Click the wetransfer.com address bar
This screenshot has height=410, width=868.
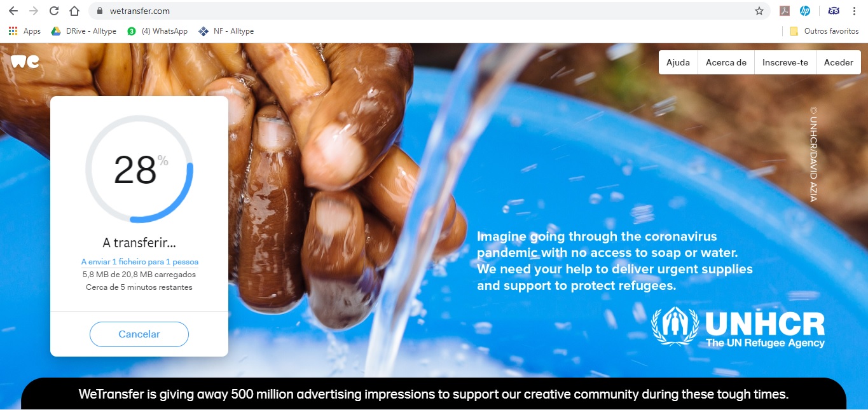[420, 11]
